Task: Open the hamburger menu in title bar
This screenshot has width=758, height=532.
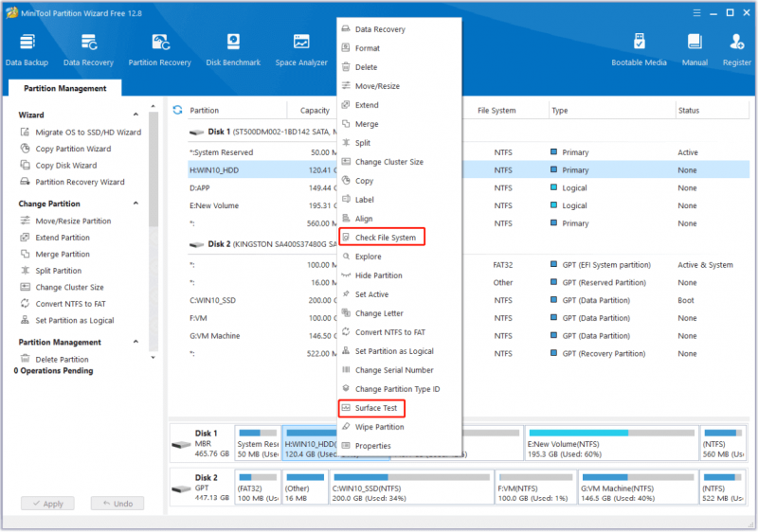Action: coord(696,13)
